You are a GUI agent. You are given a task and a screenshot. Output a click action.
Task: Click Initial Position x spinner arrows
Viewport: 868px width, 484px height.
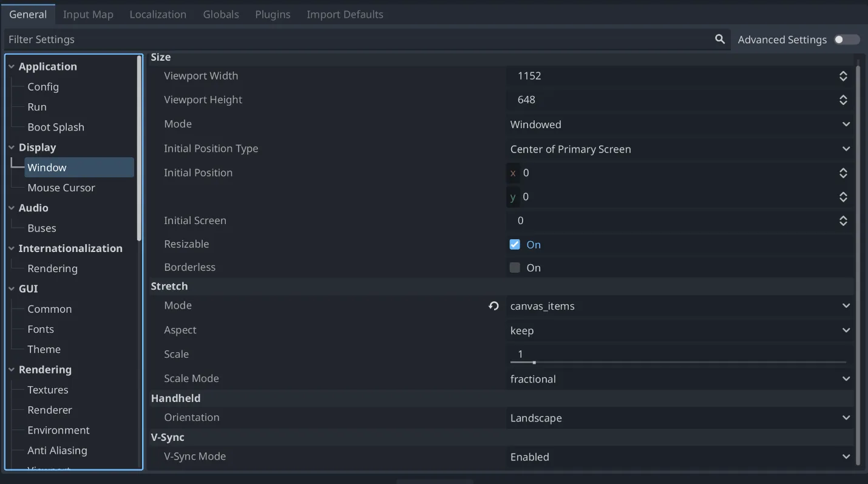843,173
